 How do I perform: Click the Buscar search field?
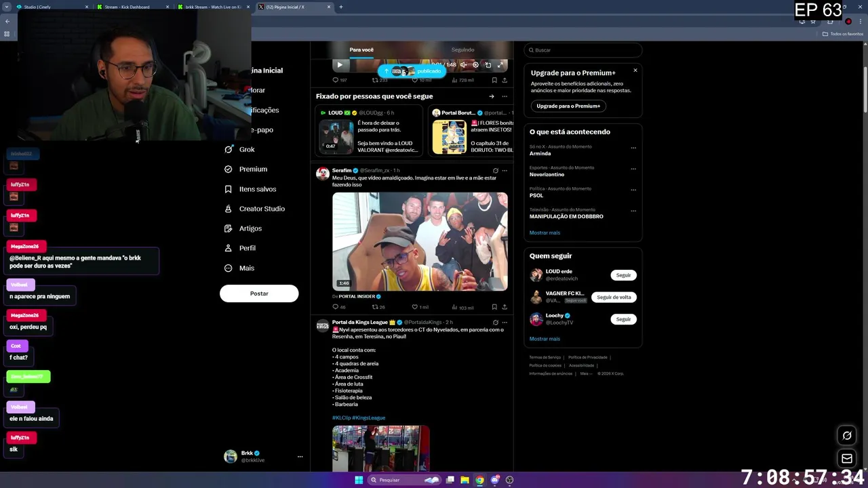point(583,50)
